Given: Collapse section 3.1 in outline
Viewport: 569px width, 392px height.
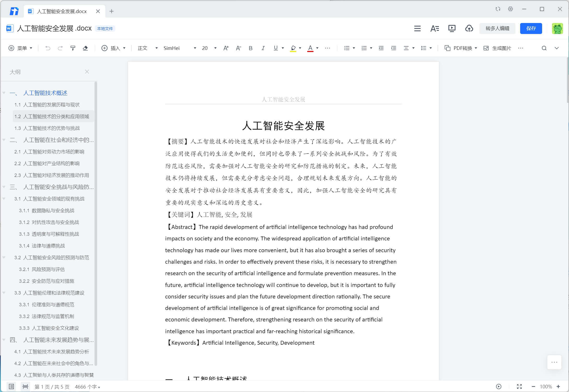Looking at the screenshot, I should point(4,199).
